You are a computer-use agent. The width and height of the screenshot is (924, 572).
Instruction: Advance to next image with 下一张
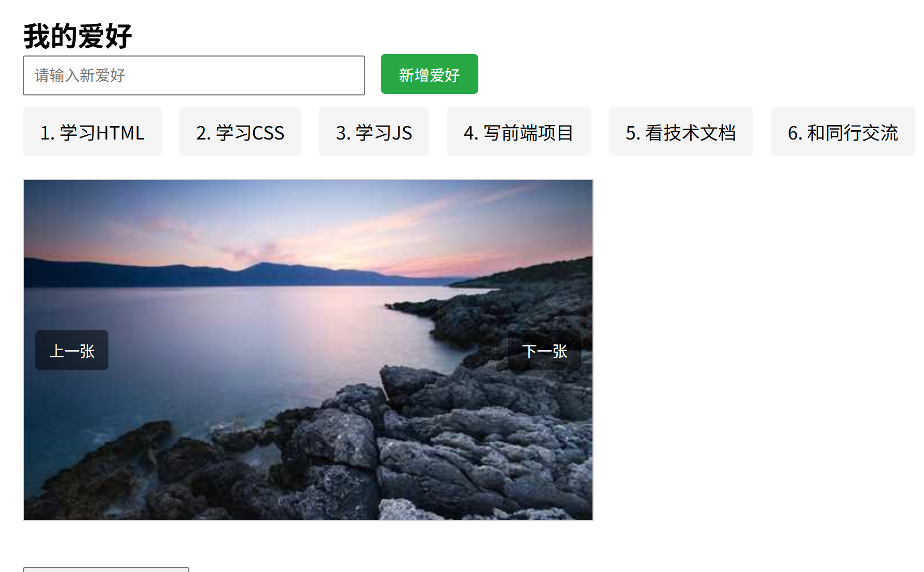544,351
